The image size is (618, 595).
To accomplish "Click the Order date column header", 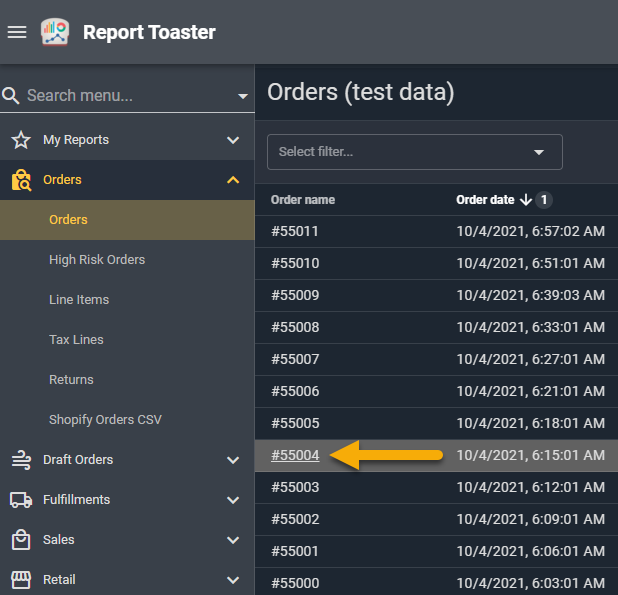I will click(485, 200).
